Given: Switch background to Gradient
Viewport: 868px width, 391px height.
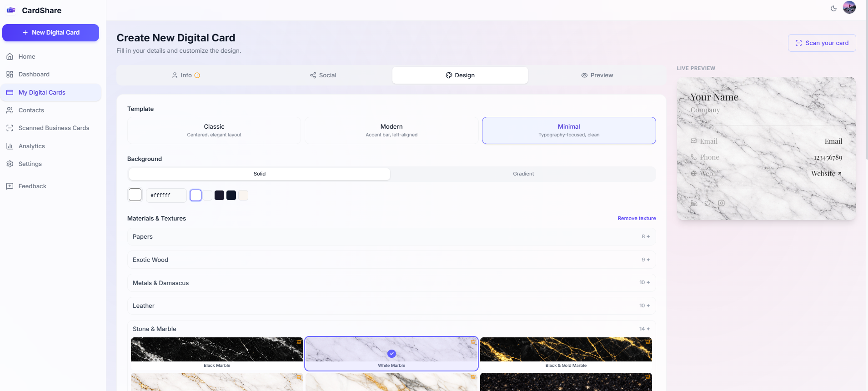Looking at the screenshot, I should click(523, 174).
